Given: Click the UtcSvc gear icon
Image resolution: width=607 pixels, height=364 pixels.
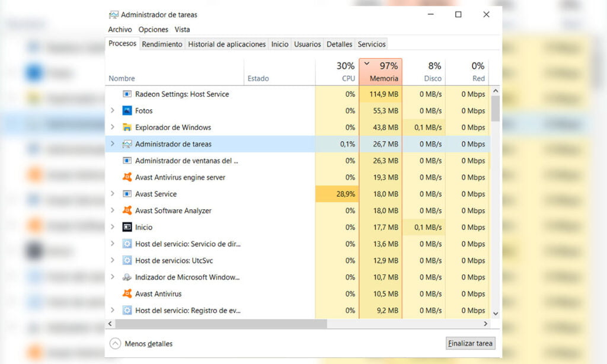Looking at the screenshot, I should 127,261.
